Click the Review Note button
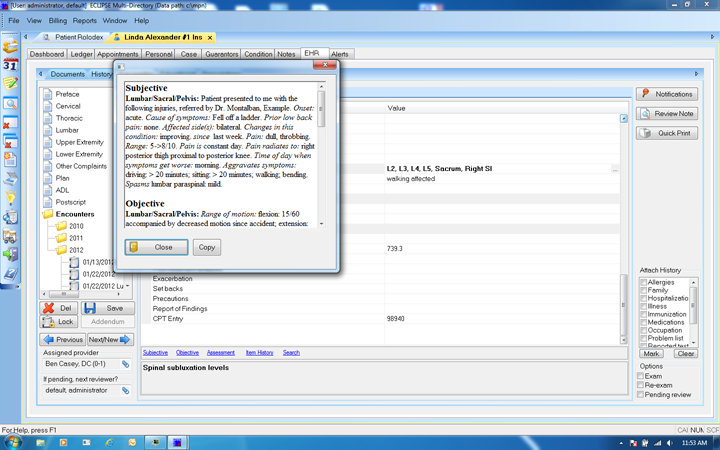Screen dimensions: 720x450 pos(667,113)
